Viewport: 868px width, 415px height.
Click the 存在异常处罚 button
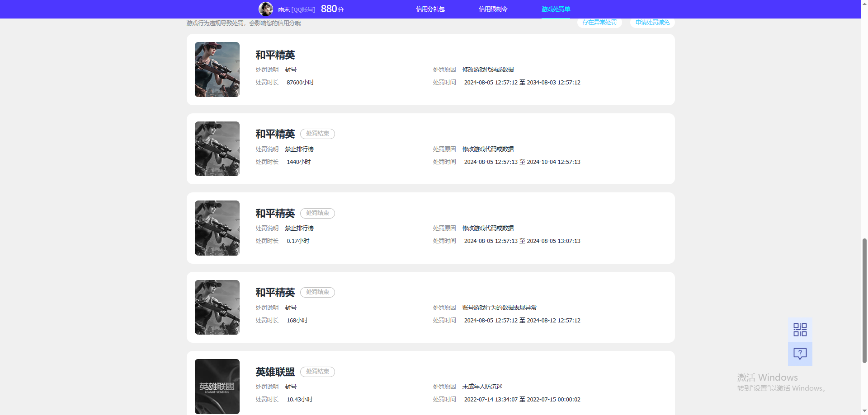point(599,23)
